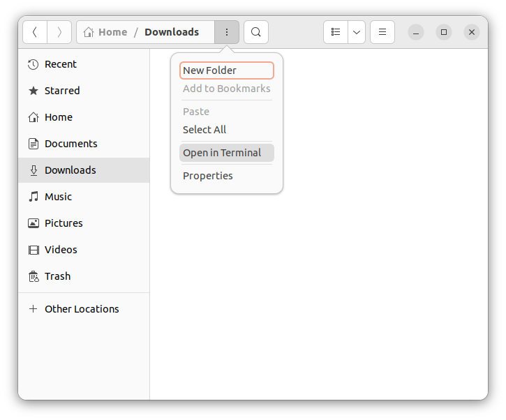Expand the view options dropdown arrow
This screenshot has height=420, width=506.
(x=357, y=32)
